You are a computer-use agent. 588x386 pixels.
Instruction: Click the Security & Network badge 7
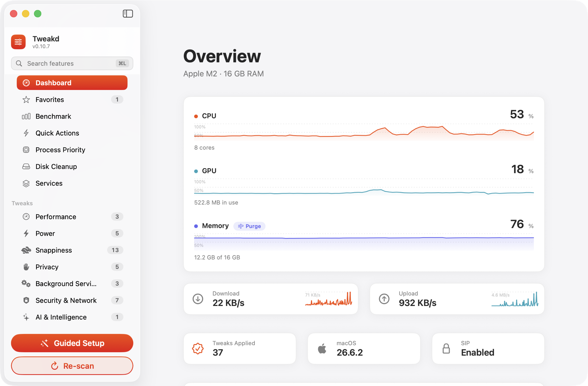coord(117,300)
